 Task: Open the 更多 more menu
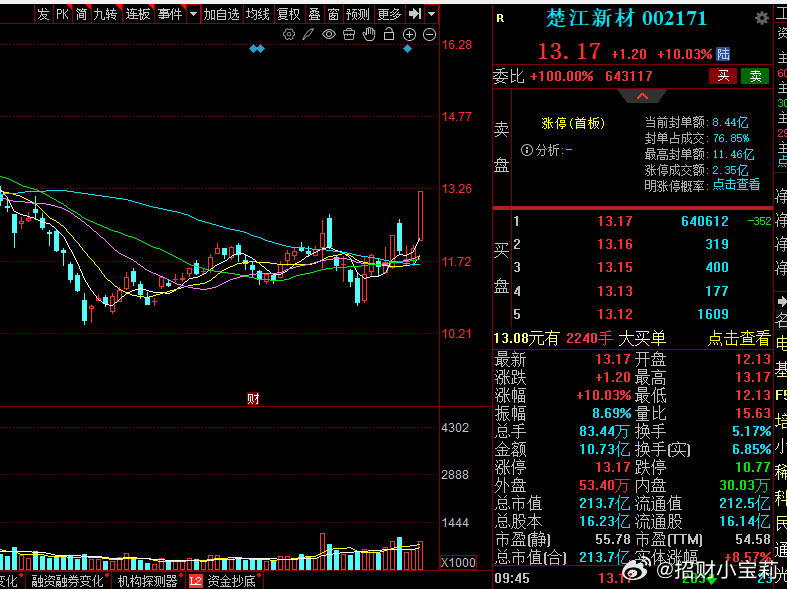[389, 14]
